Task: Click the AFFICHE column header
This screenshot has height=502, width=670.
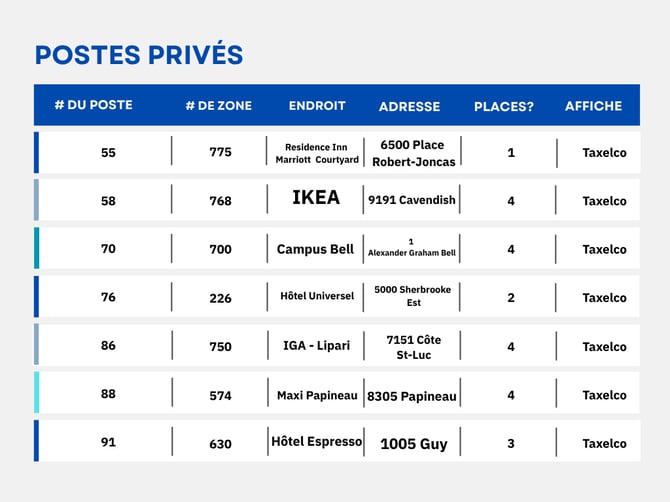Action: click(x=594, y=106)
